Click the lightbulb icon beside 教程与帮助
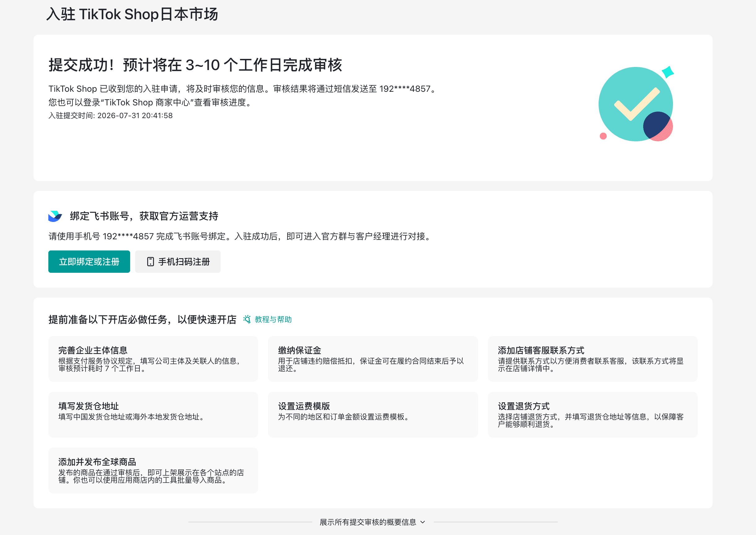The width and height of the screenshot is (756, 535). coord(247,319)
